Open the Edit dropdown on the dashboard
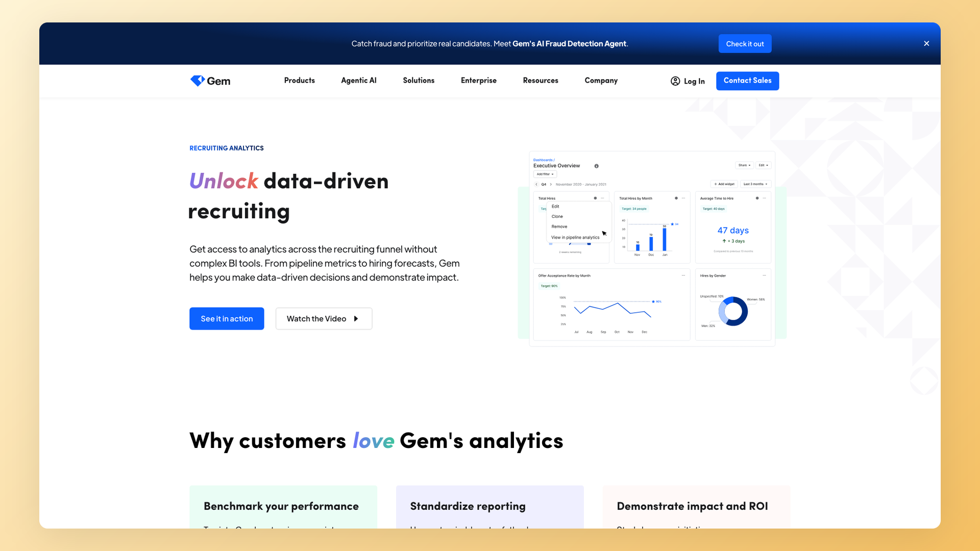Screen dimensions: 980x551 tap(763, 165)
